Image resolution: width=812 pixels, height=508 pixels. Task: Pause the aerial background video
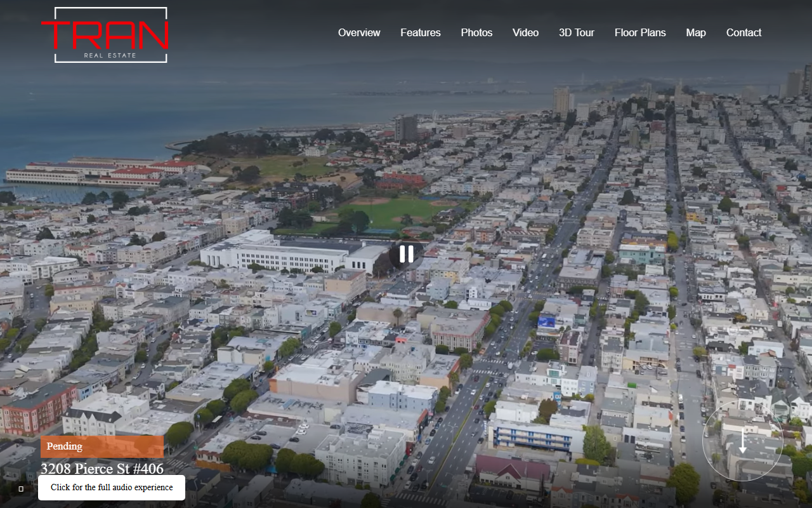point(406,254)
